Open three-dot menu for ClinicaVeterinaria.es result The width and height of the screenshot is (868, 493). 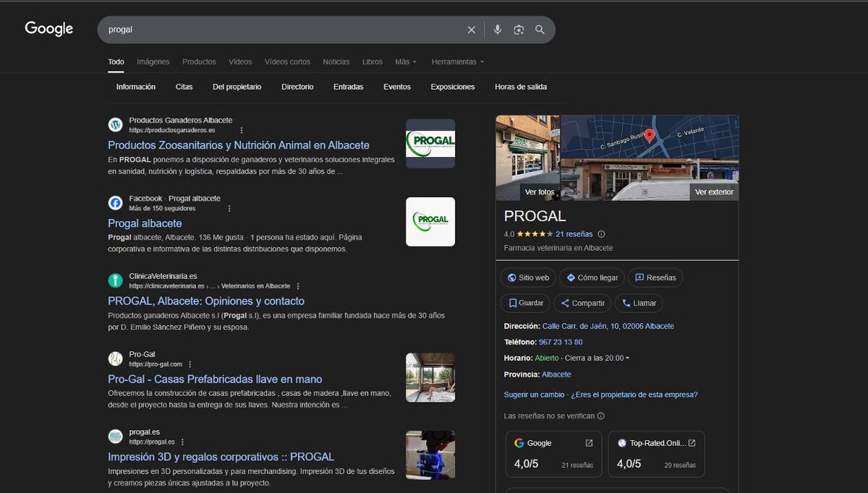click(298, 286)
